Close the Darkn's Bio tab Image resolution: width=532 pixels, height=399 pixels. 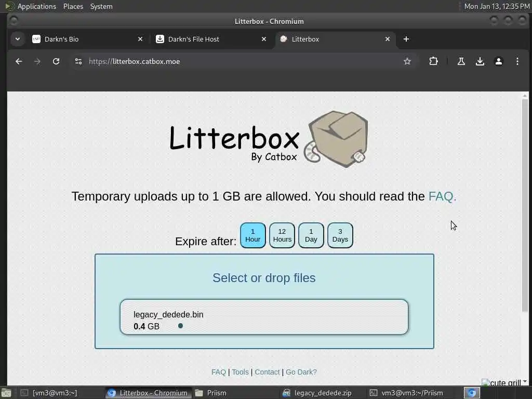(140, 39)
